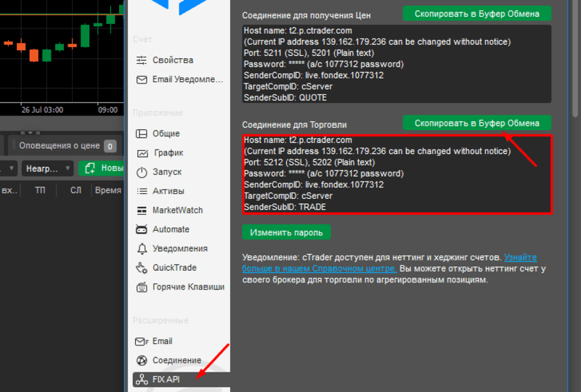Click the Запуск power icon
The height and width of the screenshot is (392, 581).
coord(142,172)
